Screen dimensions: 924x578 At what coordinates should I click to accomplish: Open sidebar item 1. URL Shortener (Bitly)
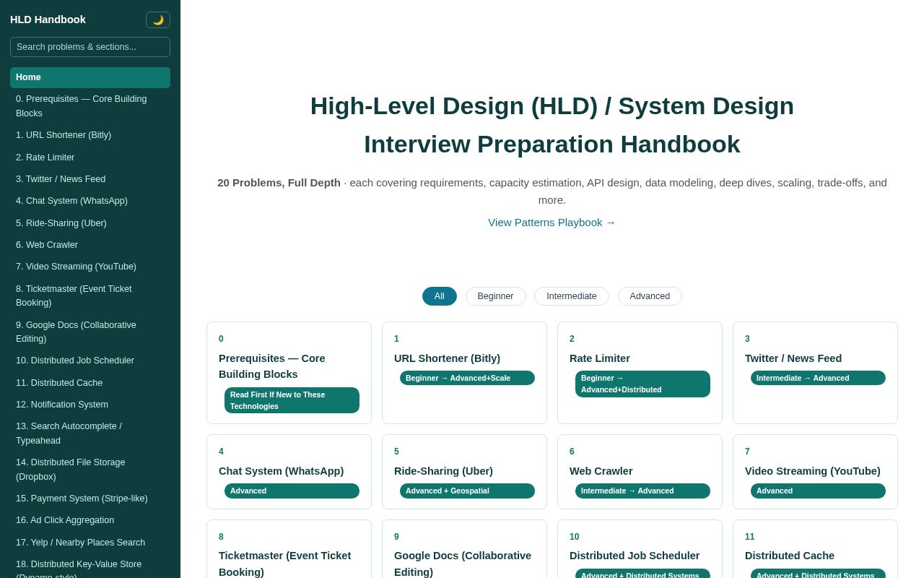click(90, 135)
